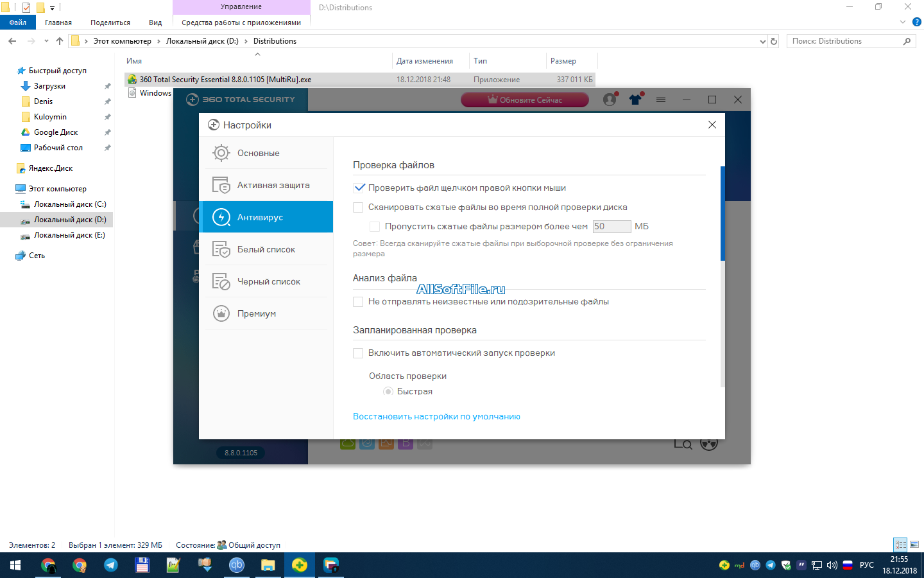Go back in Explorer navigation

coord(12,41)
